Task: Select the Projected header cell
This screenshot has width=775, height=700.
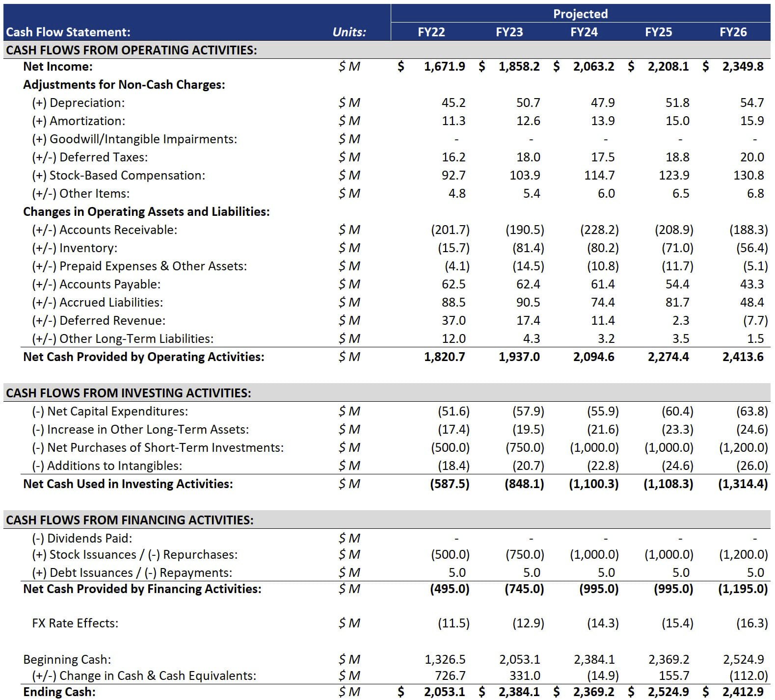Action: [580, 14]
